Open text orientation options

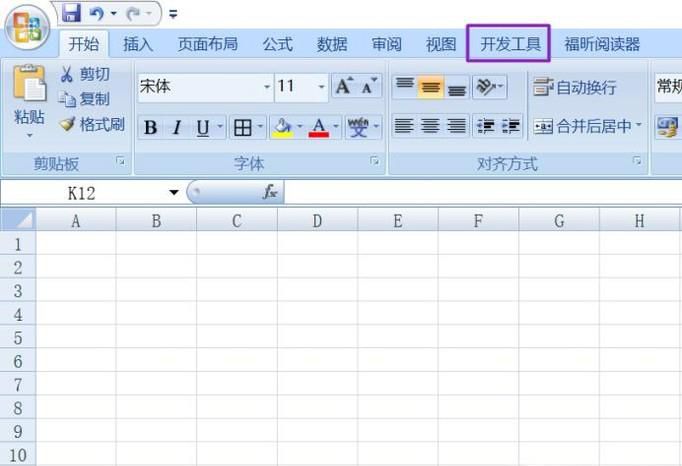tap(490, 87)
